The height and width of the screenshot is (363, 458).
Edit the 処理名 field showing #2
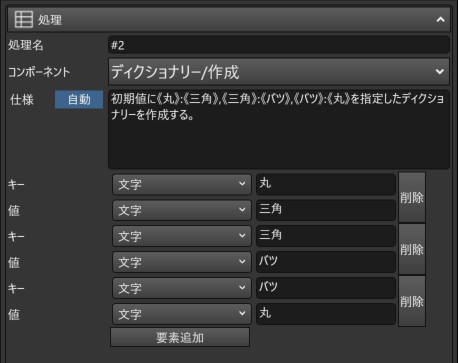pos(279,45)
